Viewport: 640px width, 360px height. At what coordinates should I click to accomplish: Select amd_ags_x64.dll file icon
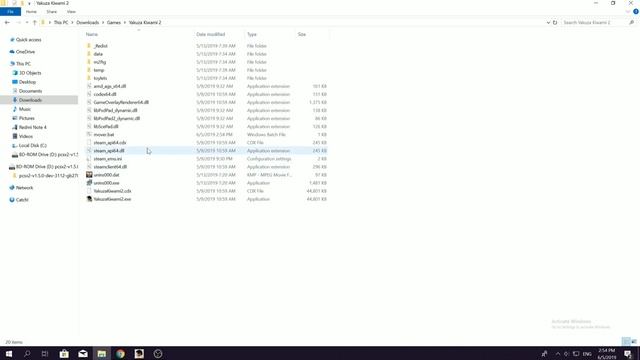click(x=89, y=86)
